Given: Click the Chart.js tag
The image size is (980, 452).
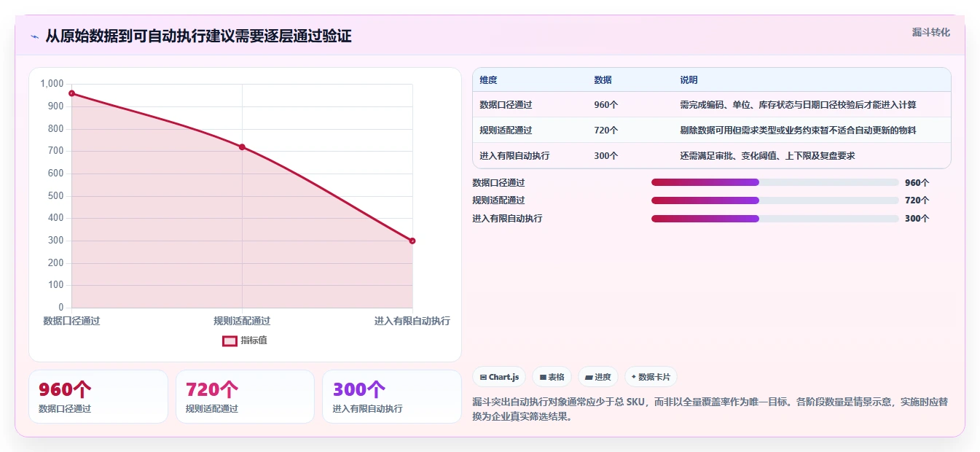Looking at the screenshot, I should point(499,377).
